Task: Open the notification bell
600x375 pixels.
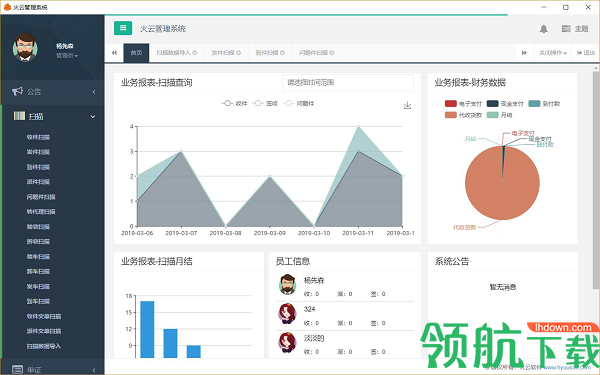Action: [543, 29]
